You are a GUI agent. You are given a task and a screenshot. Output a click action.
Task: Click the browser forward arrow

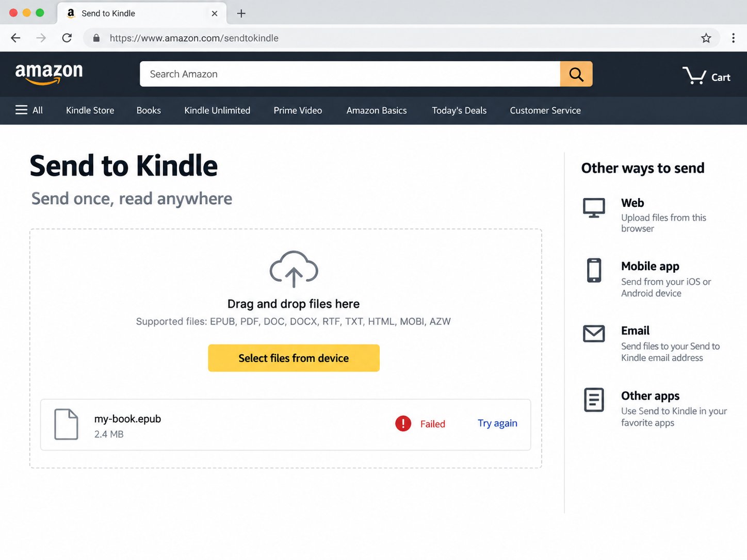41,38
